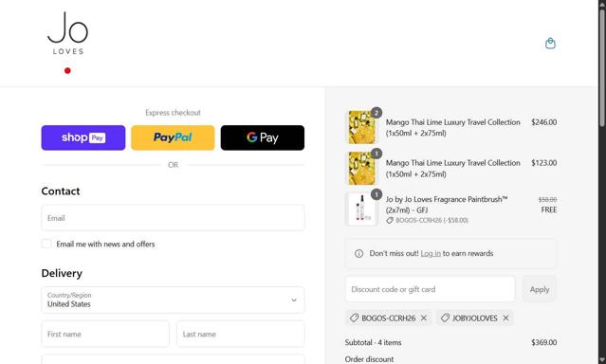This screenshot has height=364, width=606.
Task: Click the Delivery heading
Action: point(62,273)
